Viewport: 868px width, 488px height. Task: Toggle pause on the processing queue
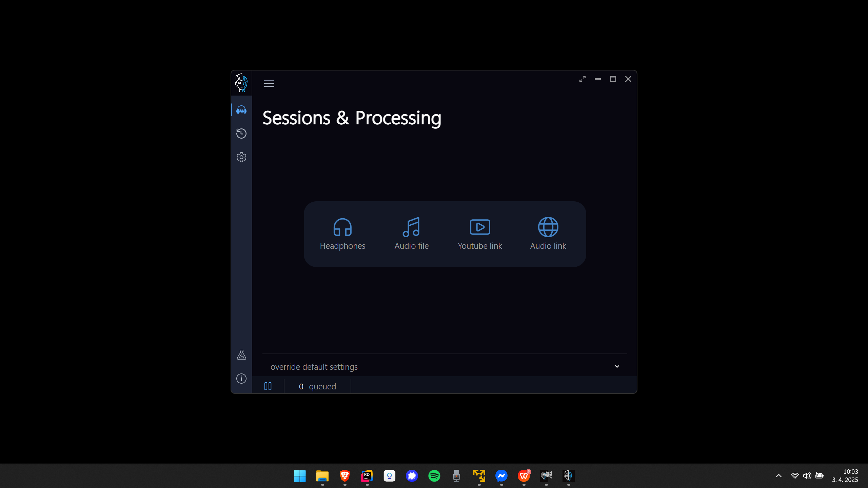pyautogui.click(x=268, y=386)
